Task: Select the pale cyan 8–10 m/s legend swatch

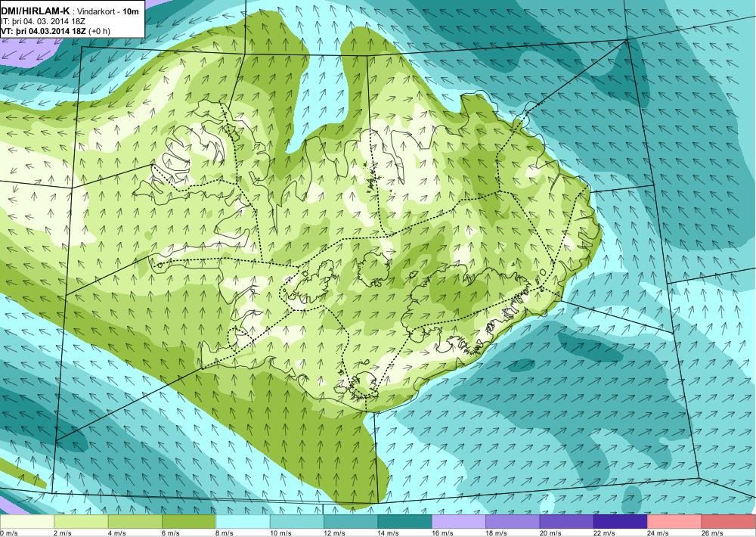Action: click(243, 522)
